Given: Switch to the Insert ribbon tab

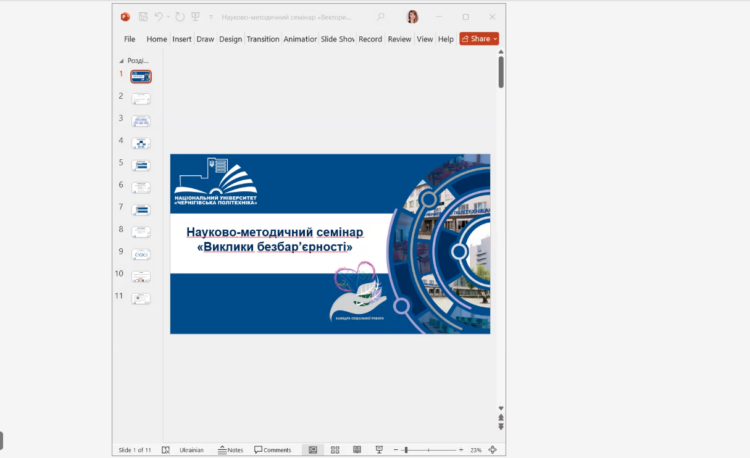Looking at the screenshot, I should tap(182, 39).
